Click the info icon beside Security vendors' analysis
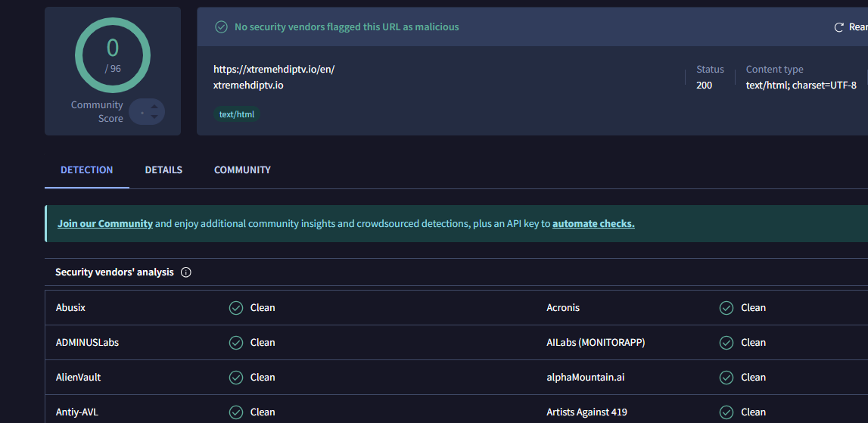This screenshot has height=423, width=868. [186, 272]
